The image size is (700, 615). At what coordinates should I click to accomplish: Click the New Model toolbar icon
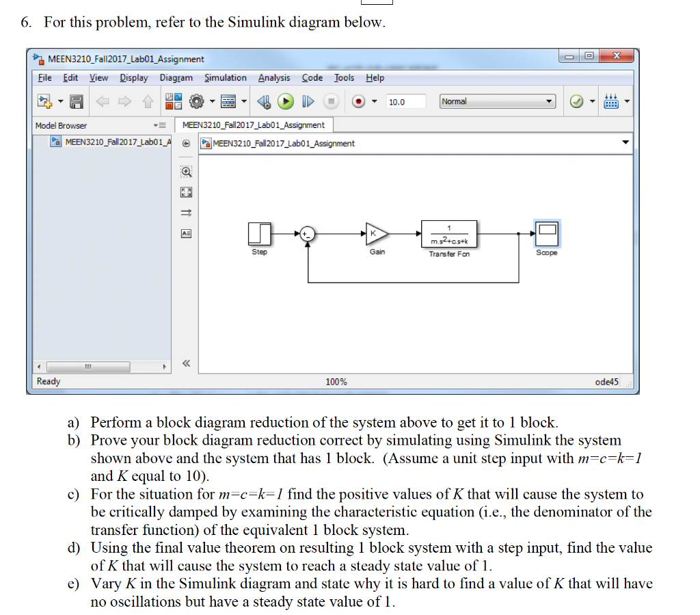(x=44, y=101)
